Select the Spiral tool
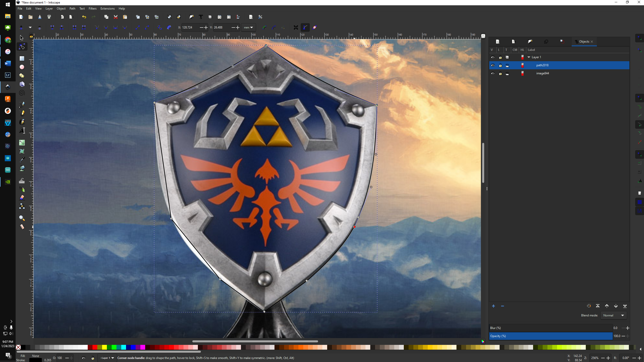This screenshot has height=362, width=644. point(22,93)
